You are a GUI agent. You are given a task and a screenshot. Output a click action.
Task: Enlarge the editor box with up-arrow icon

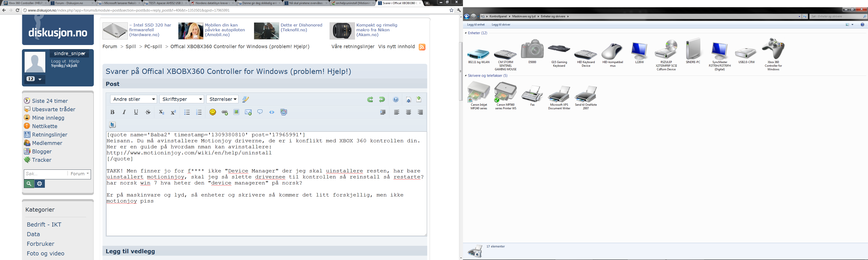[x=419, y=99]
